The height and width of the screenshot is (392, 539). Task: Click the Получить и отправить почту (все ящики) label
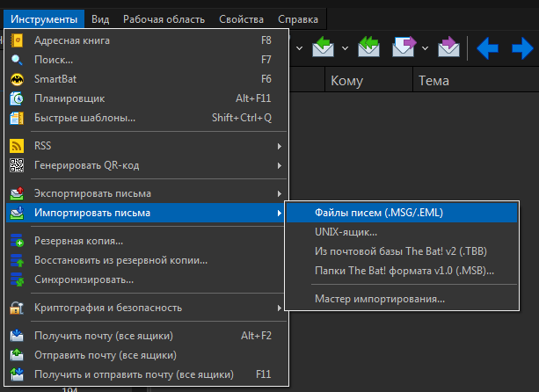tap(134, 374)
